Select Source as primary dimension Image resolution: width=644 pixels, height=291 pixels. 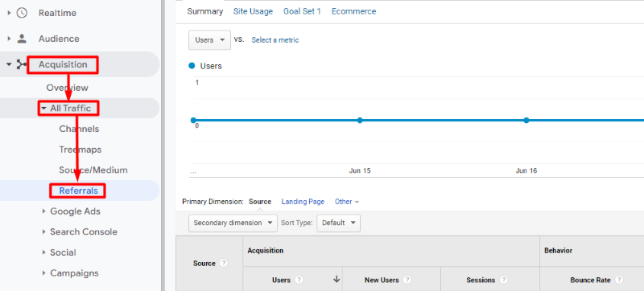coord(260,202)
